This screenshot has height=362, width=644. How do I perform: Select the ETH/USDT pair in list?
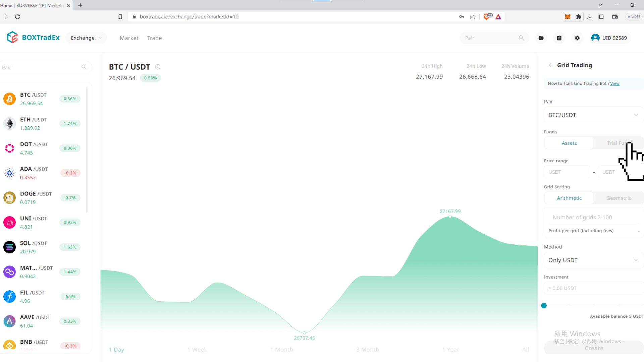[x=34, y=123]
